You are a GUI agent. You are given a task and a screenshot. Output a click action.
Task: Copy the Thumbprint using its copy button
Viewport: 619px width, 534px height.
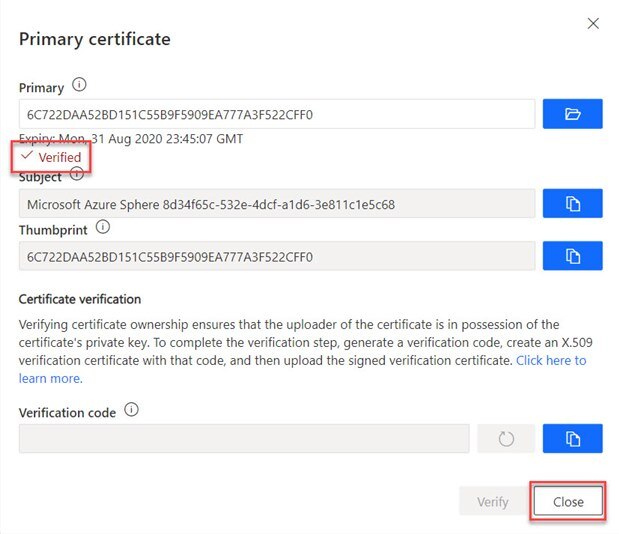tap(572, 256)
